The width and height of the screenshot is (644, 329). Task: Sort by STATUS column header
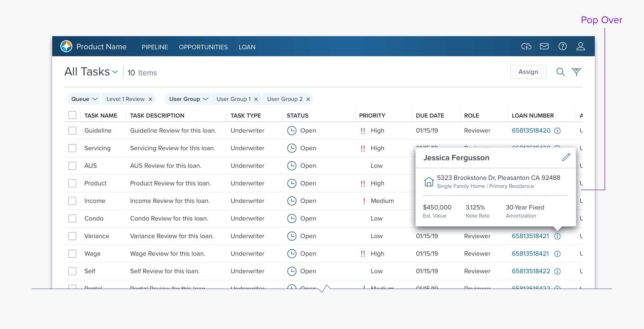(x=297, y=116)
